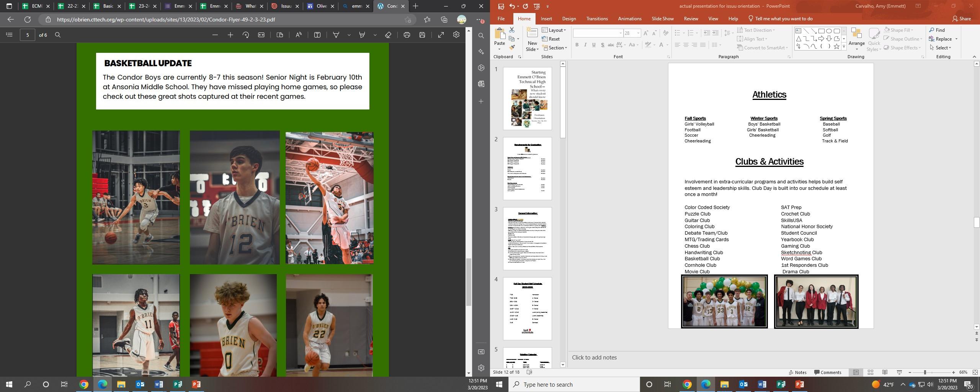The height and width of the screenshot is (392, 980).
Task: Zoom out on the PDF document
Action: (x=215, y=35)
